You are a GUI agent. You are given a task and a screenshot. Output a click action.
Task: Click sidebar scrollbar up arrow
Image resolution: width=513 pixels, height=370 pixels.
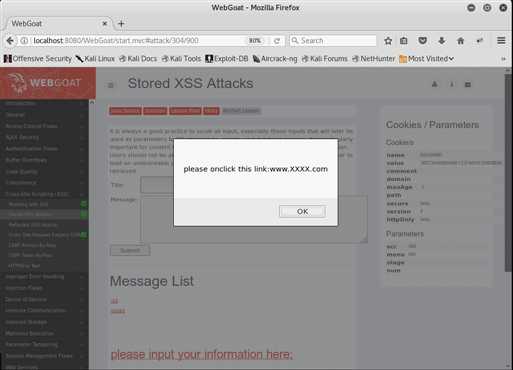click(92, 102)
